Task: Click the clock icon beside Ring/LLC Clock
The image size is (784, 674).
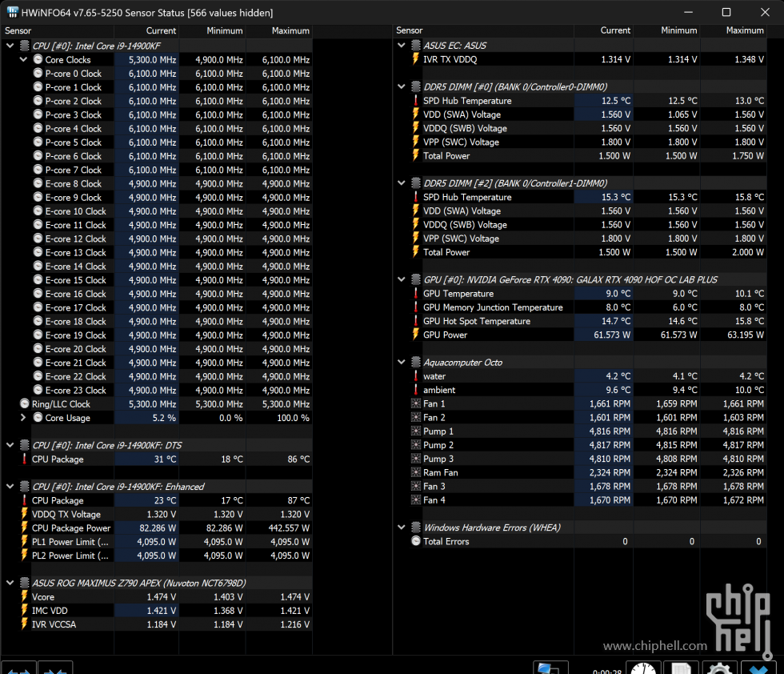Action: [x=25, y=403]
